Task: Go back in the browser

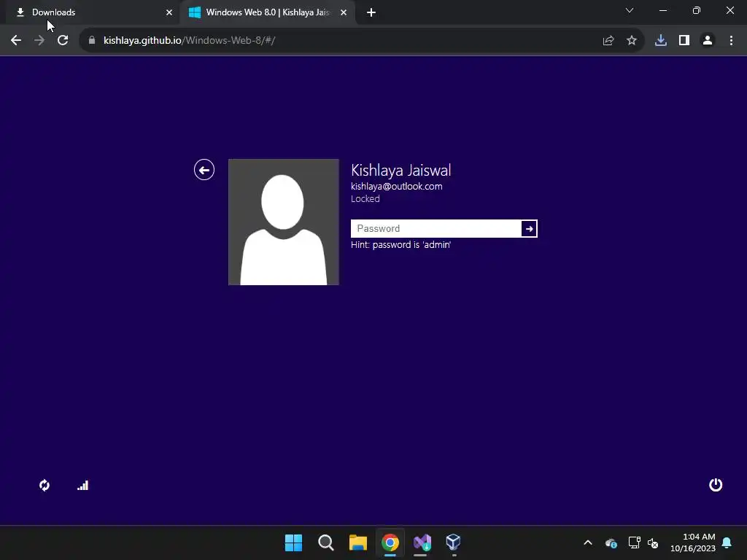Action: 16,41
